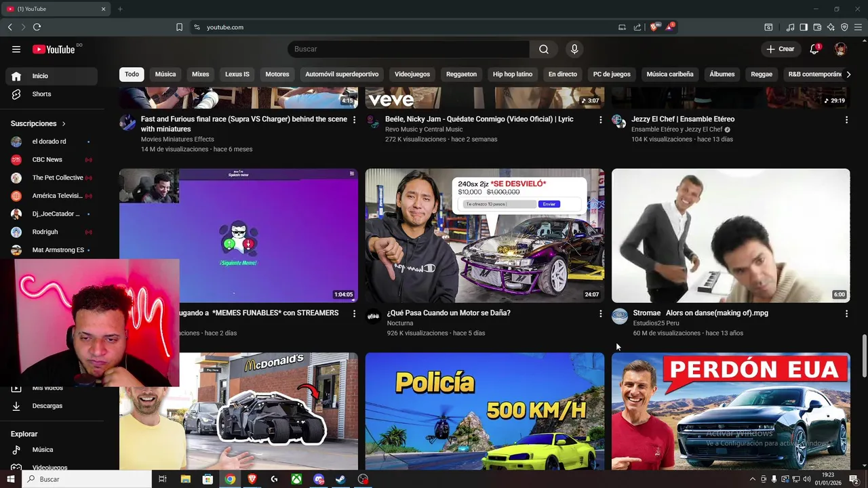Select the Lexus IS filter chip
Viewport: 868px width, 488px height.
click(x=237, y=75)
